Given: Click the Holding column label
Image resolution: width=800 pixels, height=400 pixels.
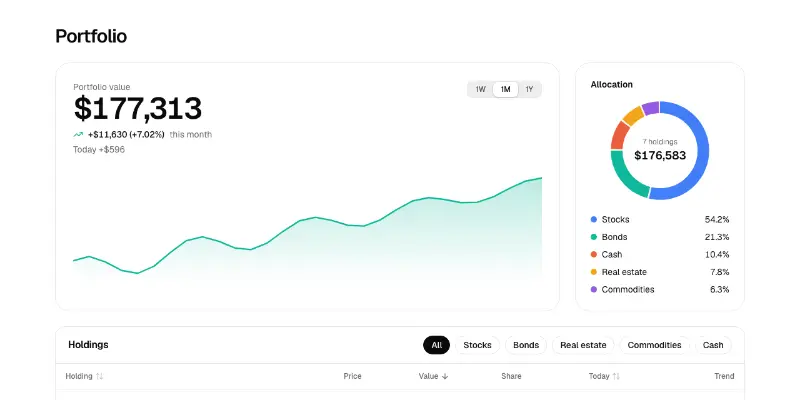Looking at the screenshot, I should pyautogui.click(x=79, y=376).
